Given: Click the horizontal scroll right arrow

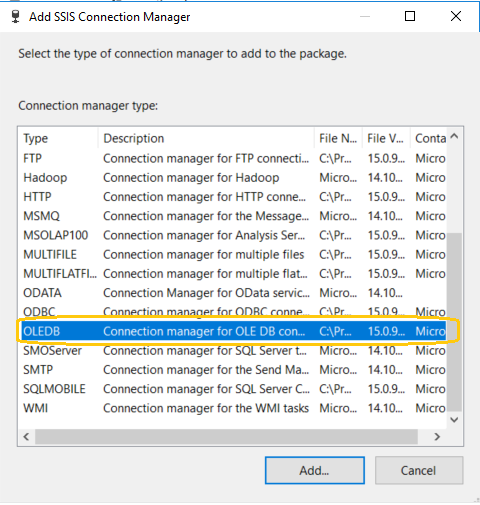Looking at the screenshot, I should click(437, 437).
